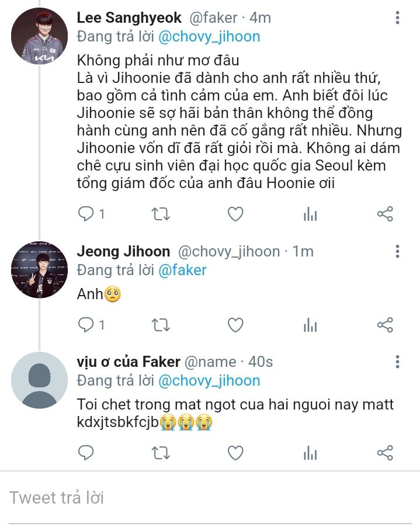Share Jeong Jihoon's tweet
Image resolution: width=420 pixels, height=527 pixels.
point(385,325)
